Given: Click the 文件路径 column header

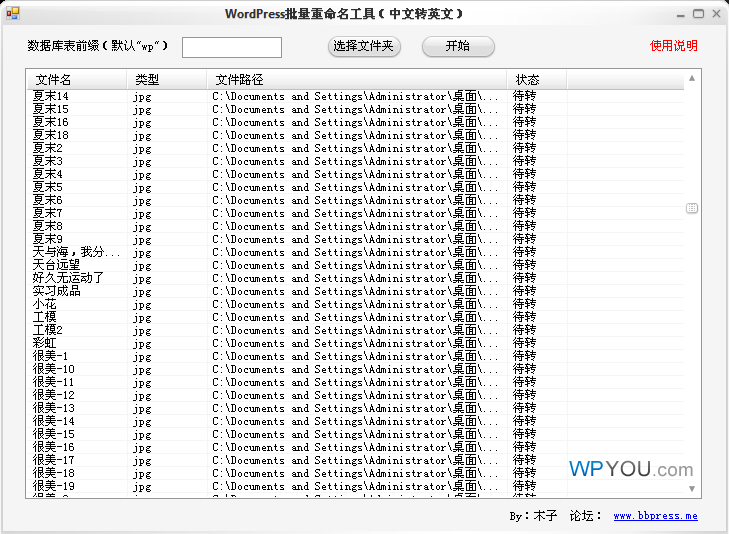Looking at the screenshot, I should (357, 79).
